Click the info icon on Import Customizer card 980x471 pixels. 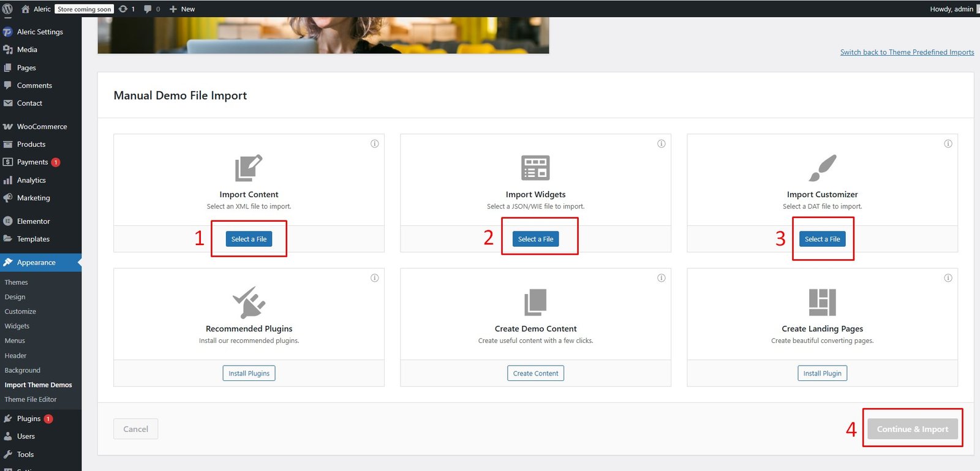point(948,144)
